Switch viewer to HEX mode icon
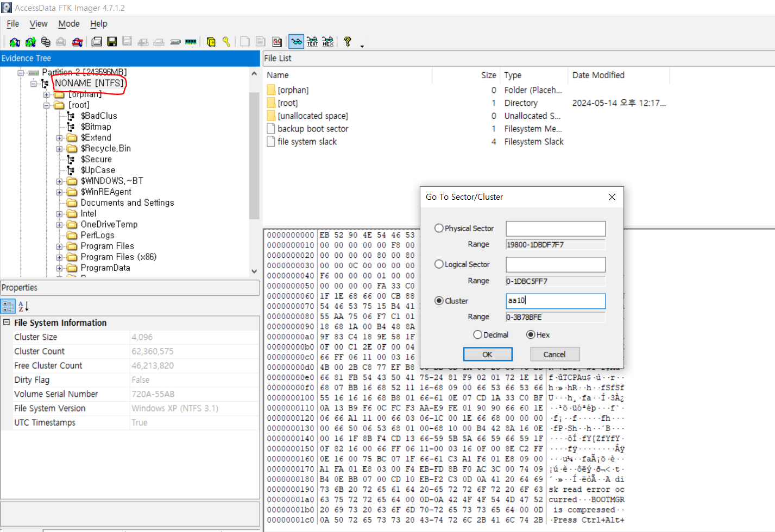The image size is (775, 532). 328,42
